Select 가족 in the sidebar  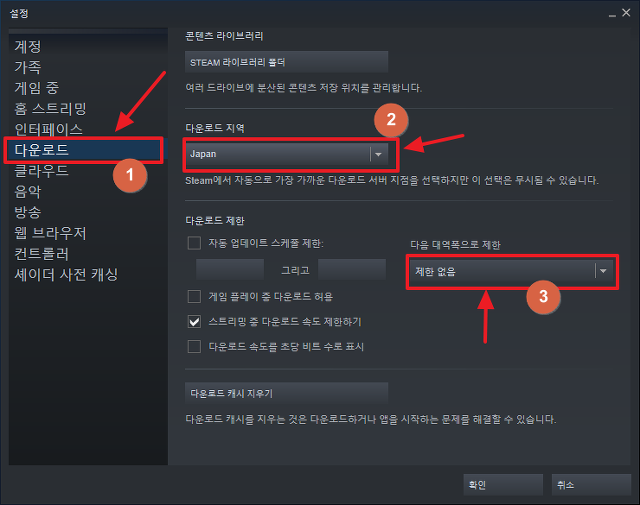[x=28, y=67]
